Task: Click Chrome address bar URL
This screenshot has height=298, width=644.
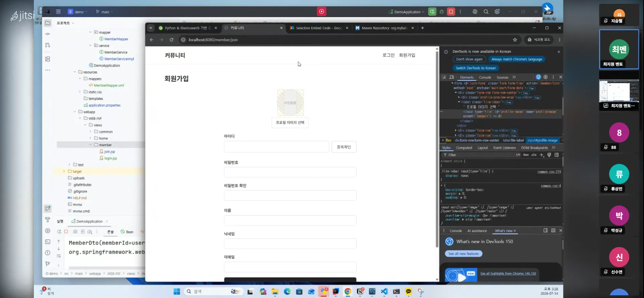Action: (x=213, y=40)
